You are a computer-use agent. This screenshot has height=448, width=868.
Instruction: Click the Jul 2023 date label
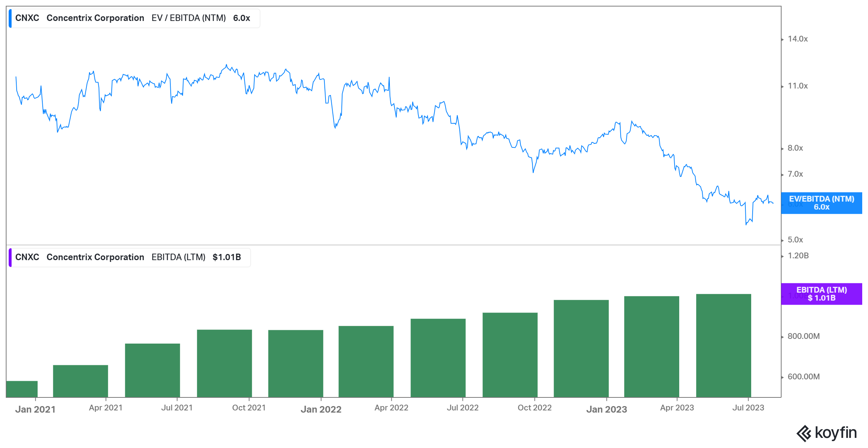[x=748, y=408]
